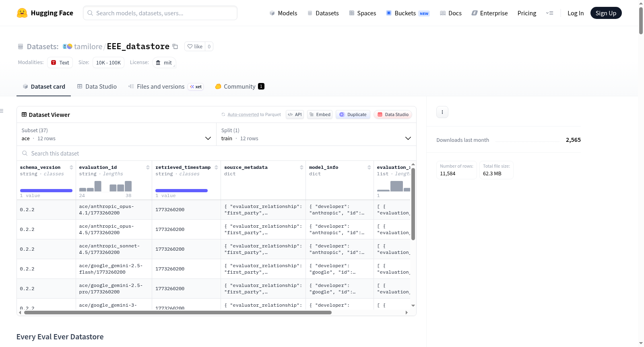Click the table scroll-down arrow
Viewport: 644px width, 347px height.
click(413, 305)
